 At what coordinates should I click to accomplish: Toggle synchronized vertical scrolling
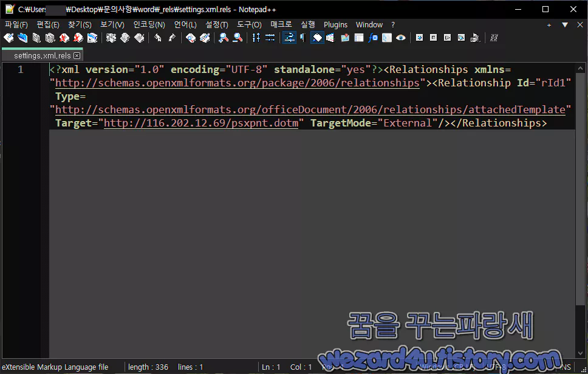click(256, 38)
